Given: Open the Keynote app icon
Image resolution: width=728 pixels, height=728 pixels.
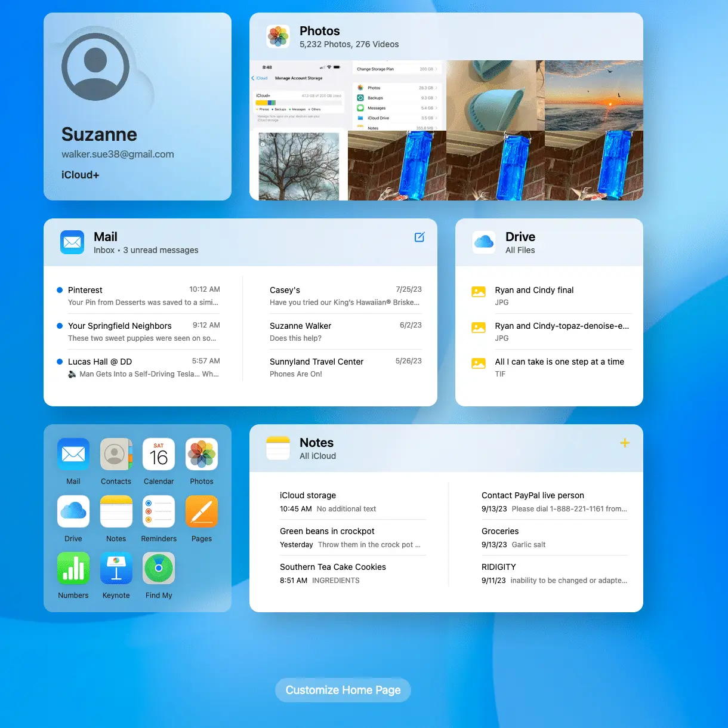Looking at the screenshot, I should click(x=116, y=568).
